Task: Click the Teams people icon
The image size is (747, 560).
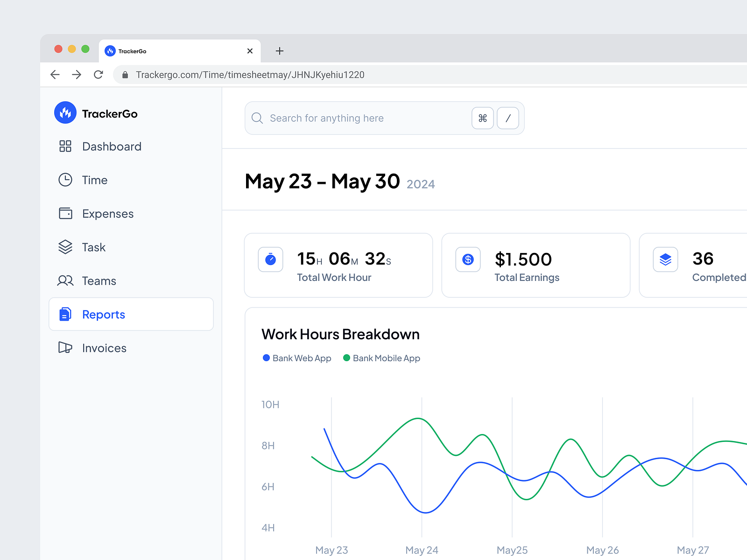Action: click(x=65, y=280)
